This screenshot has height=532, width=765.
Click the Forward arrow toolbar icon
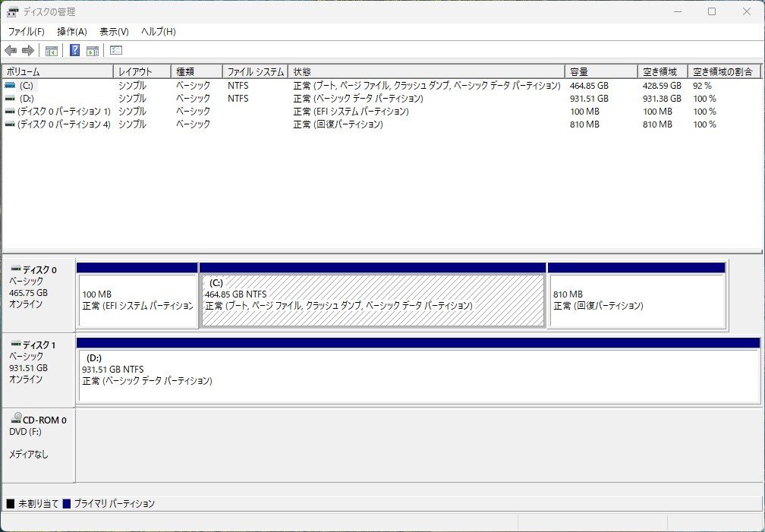[28, 50]
